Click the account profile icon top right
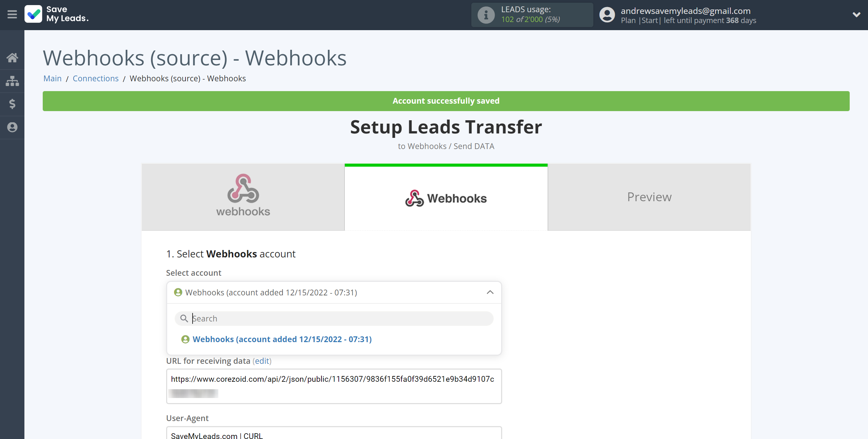 coord(607,15)
